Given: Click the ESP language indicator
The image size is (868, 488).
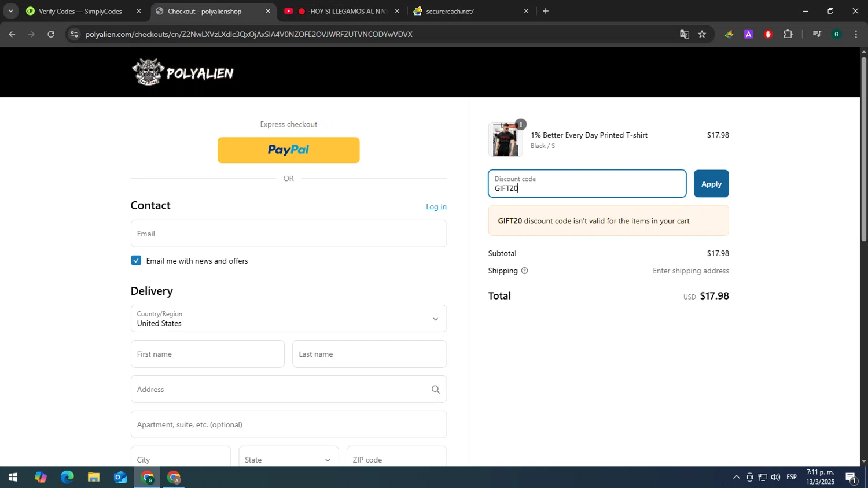Looking at the screenshot, I should point(792,477).
